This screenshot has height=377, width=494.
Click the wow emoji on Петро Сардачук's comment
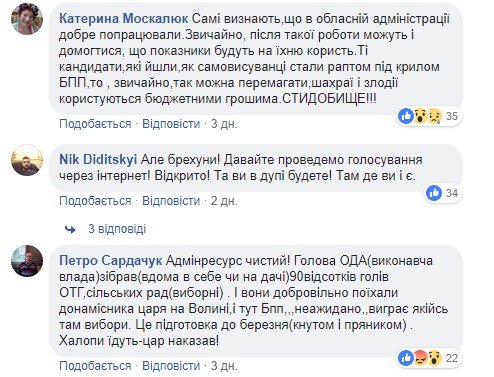(x=435, y=358)
